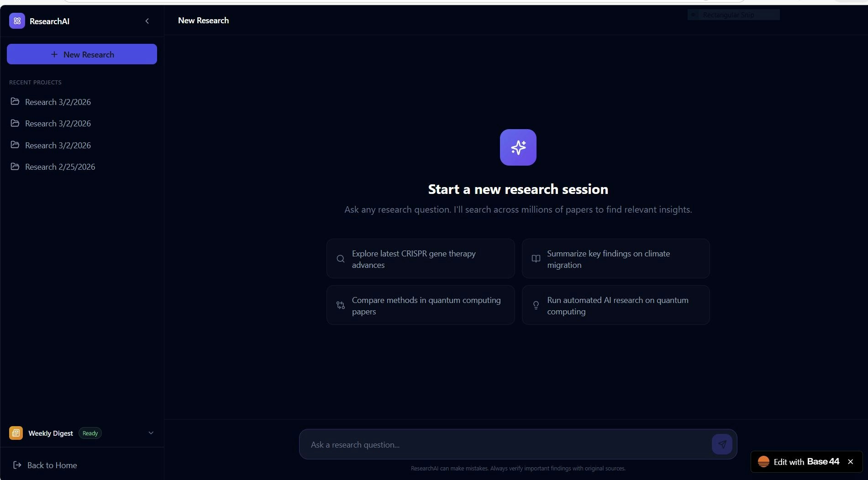The width and height of the screenshot is (868, 480).
Task: Click the Weekly Digest label
Action: tap(51, 433)
